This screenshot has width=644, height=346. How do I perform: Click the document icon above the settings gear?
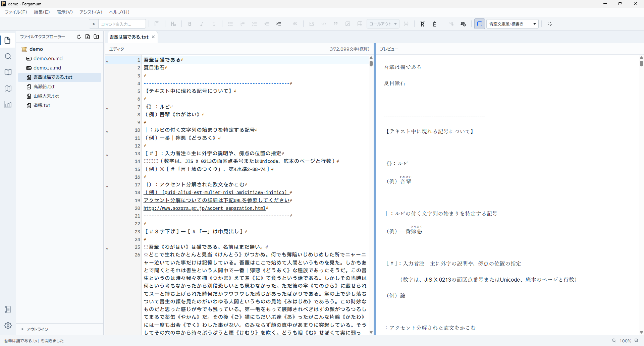coord(8,309)
